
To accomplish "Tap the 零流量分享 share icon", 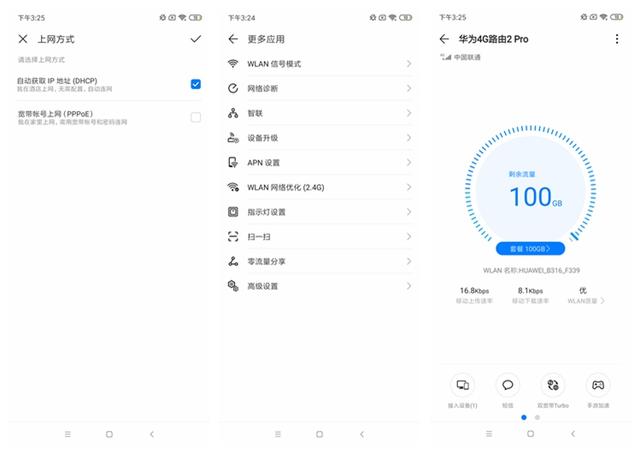I will pos(233,261).
